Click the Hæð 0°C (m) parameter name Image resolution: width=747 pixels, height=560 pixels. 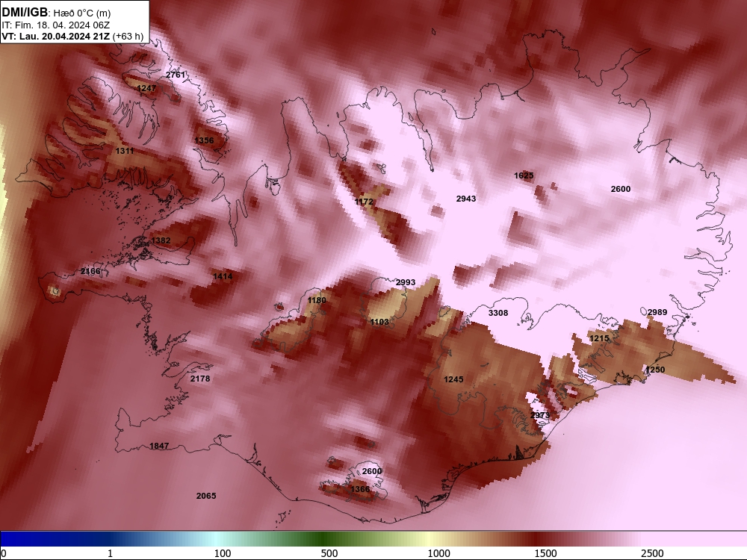(x=81, y=13)
